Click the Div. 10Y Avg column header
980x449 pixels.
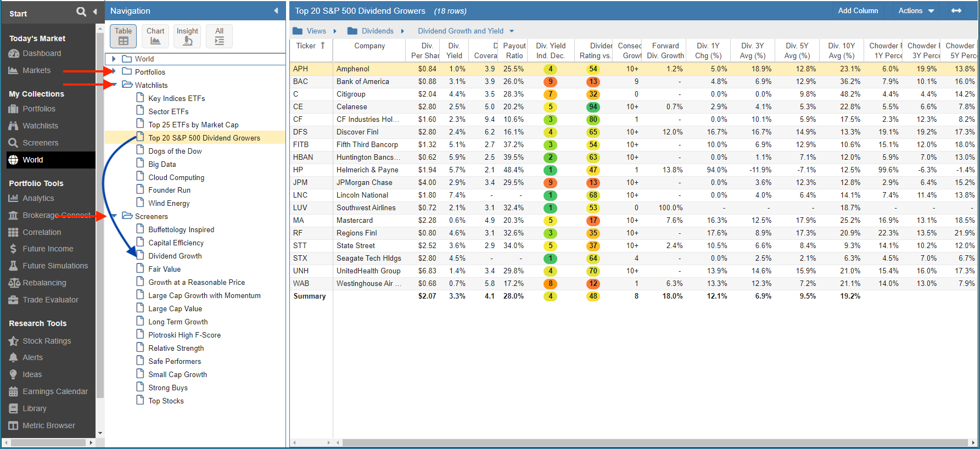842,50
